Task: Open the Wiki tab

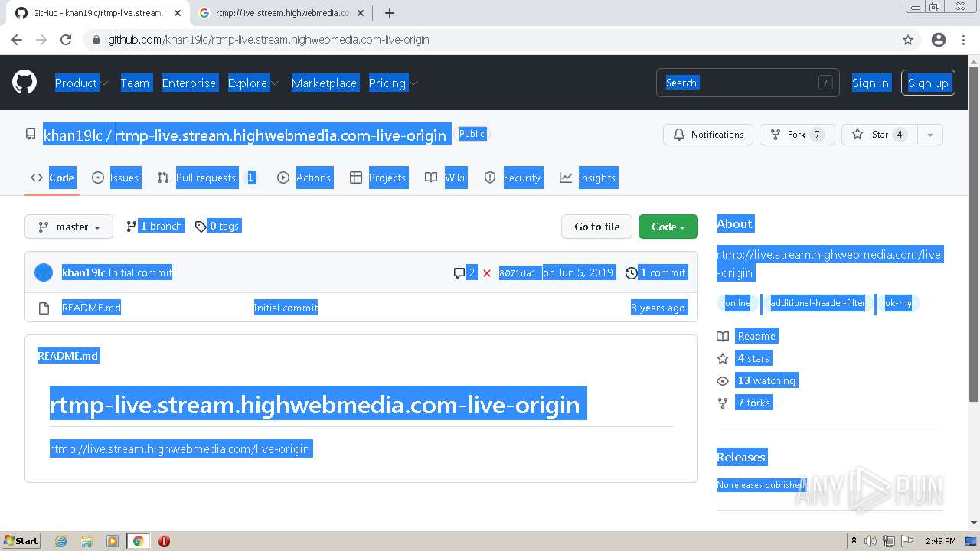Action: tap(446, 178)
